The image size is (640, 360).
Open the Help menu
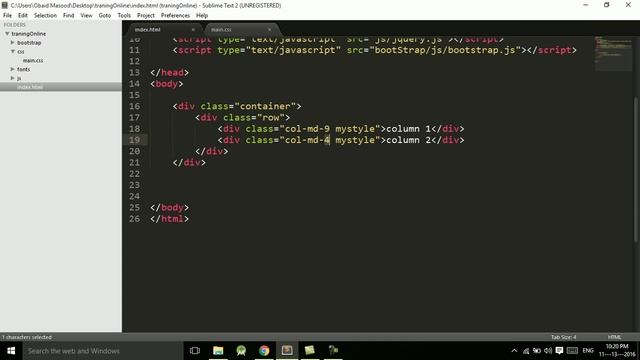(202, 16)
